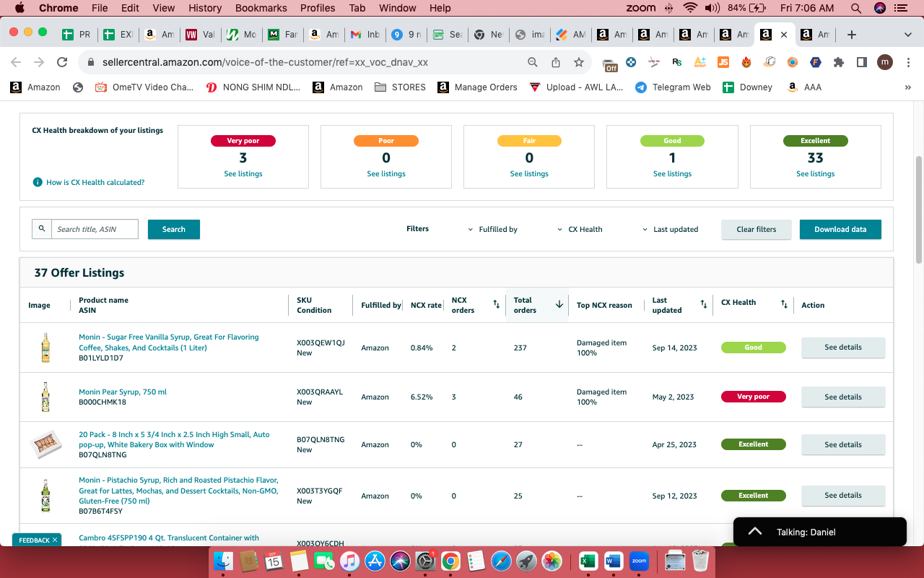
Task: Launch Excel from the Dock
Action: [x=588, y=561]
